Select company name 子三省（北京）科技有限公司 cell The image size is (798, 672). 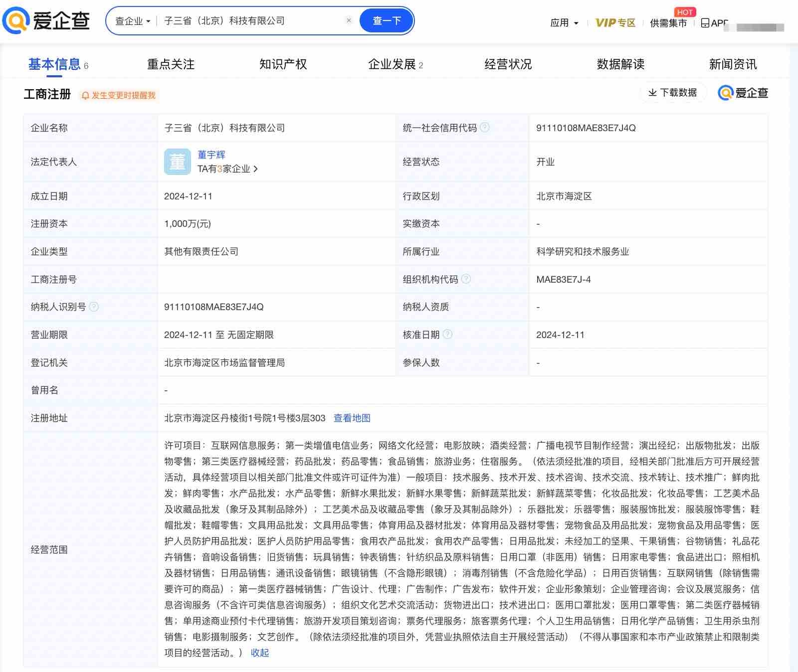[224, 128]
